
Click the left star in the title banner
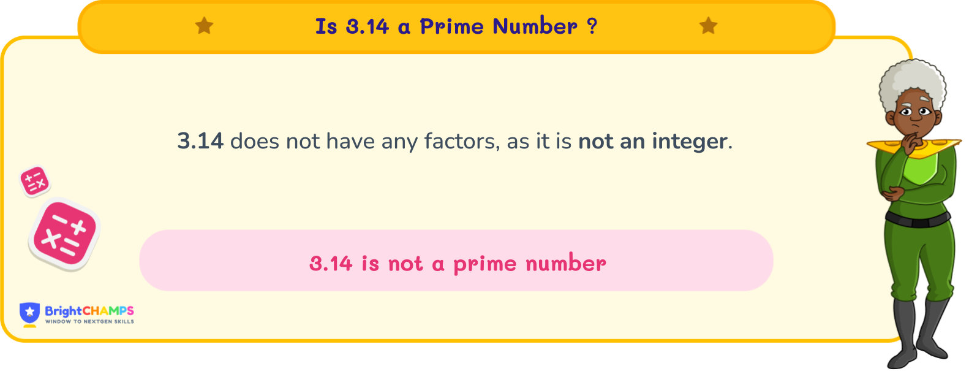pyautogui.click(x=204, y=26)
